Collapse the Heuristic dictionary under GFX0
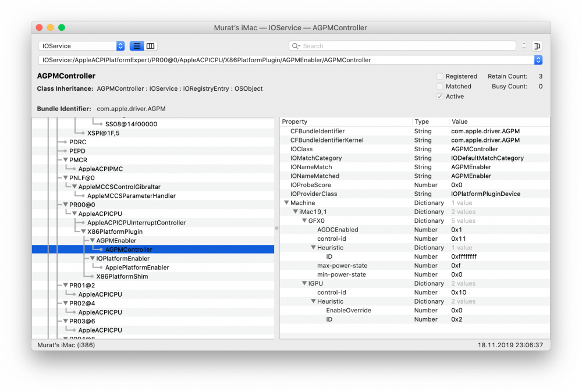Viewport: 582px width, 392px height. click(x=313, y=247)
